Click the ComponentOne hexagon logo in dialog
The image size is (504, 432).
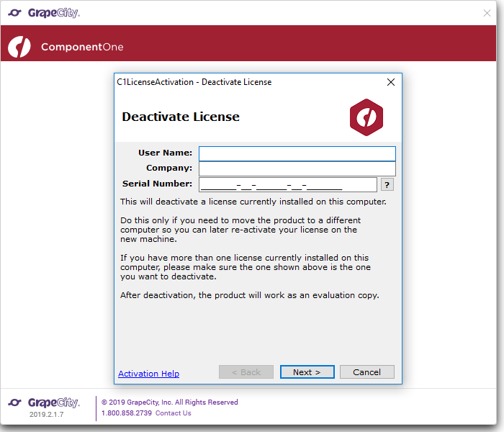[x=366, y=117]
